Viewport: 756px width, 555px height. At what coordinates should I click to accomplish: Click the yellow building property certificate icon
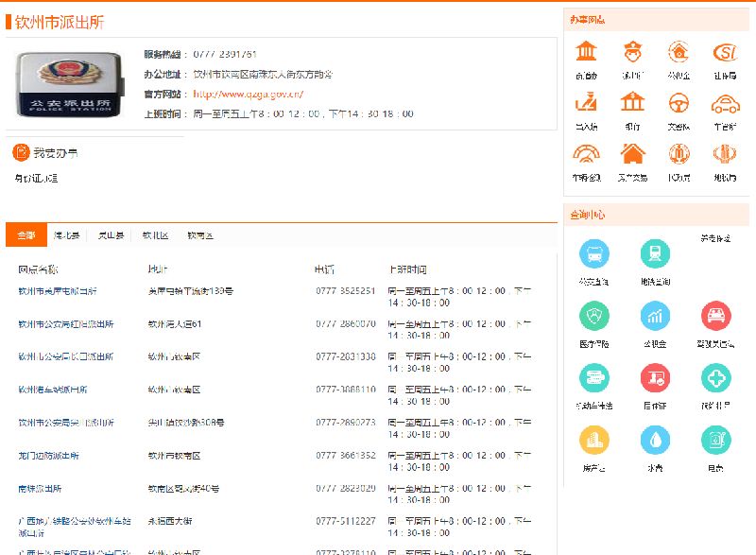(594, 440)
